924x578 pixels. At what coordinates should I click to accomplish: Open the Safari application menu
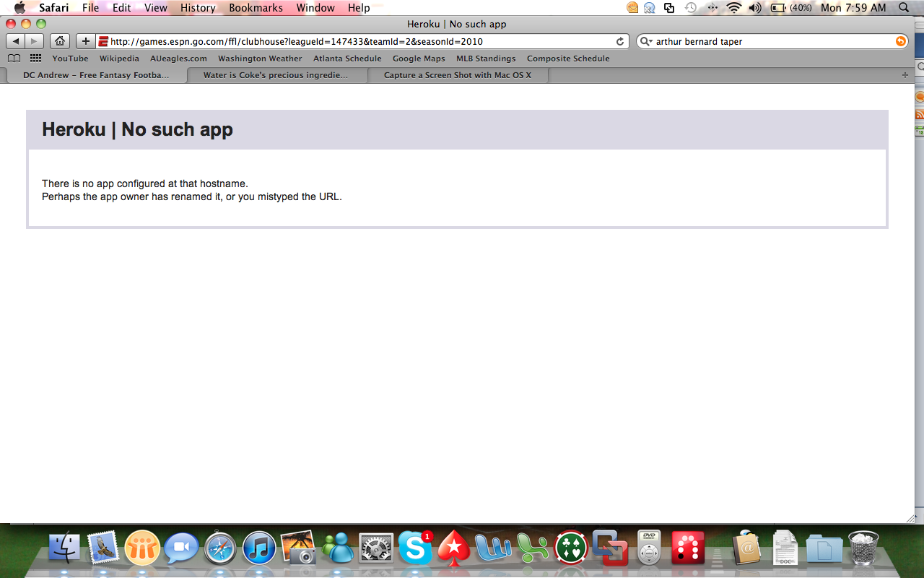[x=54, y=8]
